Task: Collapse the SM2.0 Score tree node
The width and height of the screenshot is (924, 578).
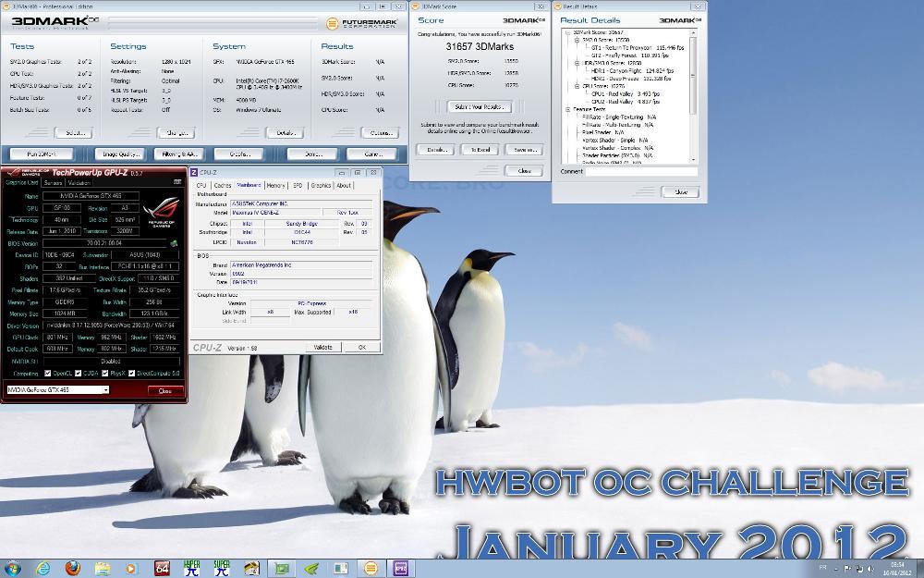Action: tap(577, 40)
